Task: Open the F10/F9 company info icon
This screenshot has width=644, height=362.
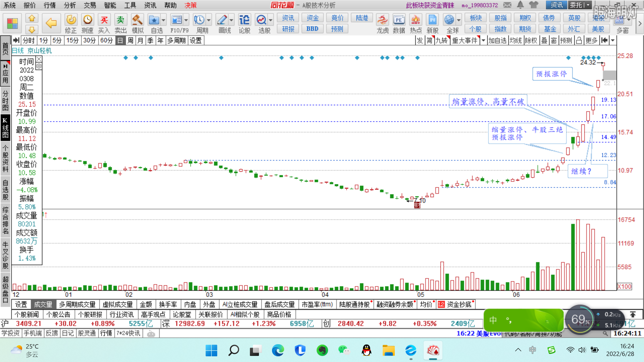Action: pyautogui.click(x=177, y=23)
